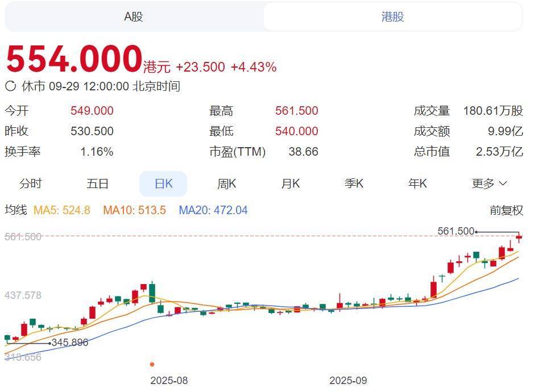
Task: Click the orange event dot marker
Action: [x=152, y=364]
